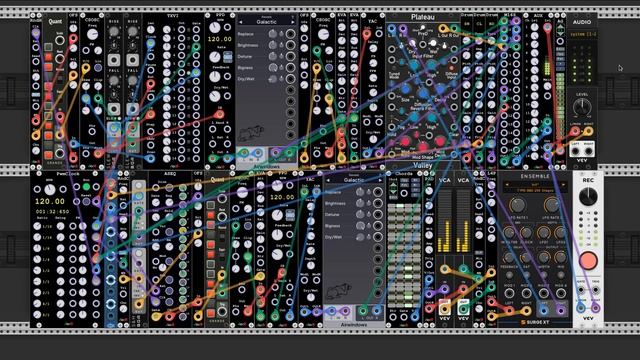Click upper-rack Galactic Replace knob
The width and height of the screenshot is (640, 360).
tap(272, 34)
